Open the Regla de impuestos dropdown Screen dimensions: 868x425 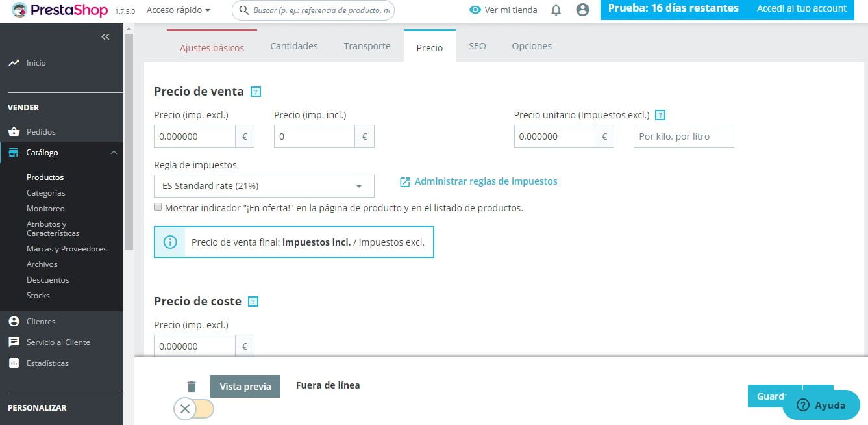[264, 186]
